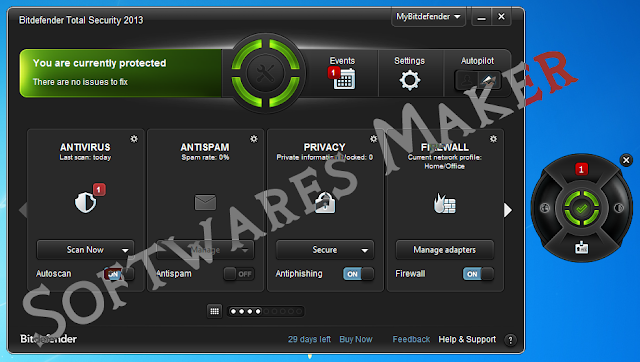Click the Scan Now button

[85, 250]
